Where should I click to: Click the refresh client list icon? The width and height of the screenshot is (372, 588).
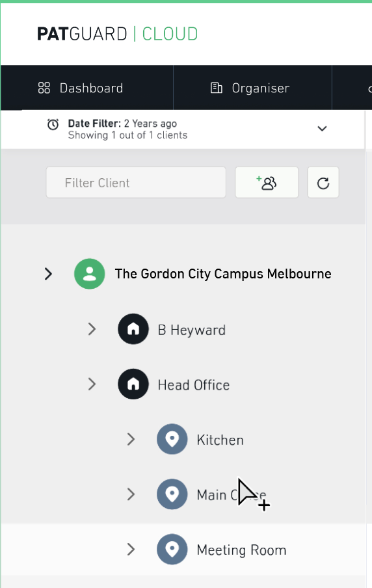[x=323, y=182]
